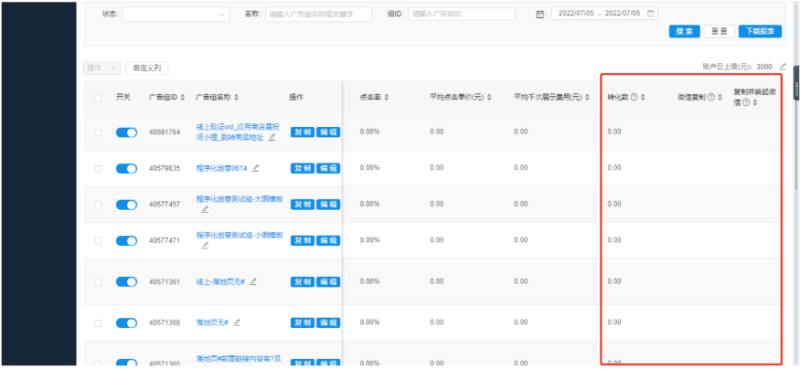Toggle the switch for ad group 40577457
This screenshot has width=800, height=369.
(x=127, y=204)
